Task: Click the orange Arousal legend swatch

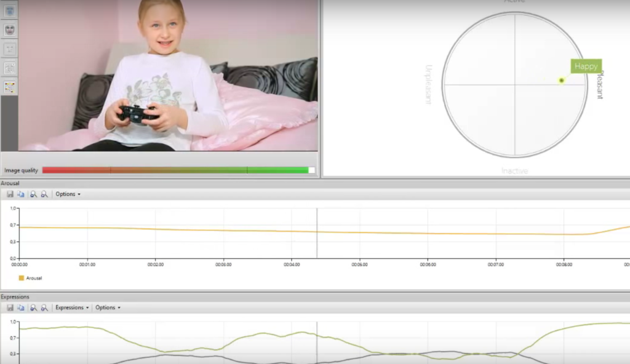Action: click(x=22, y=278)
